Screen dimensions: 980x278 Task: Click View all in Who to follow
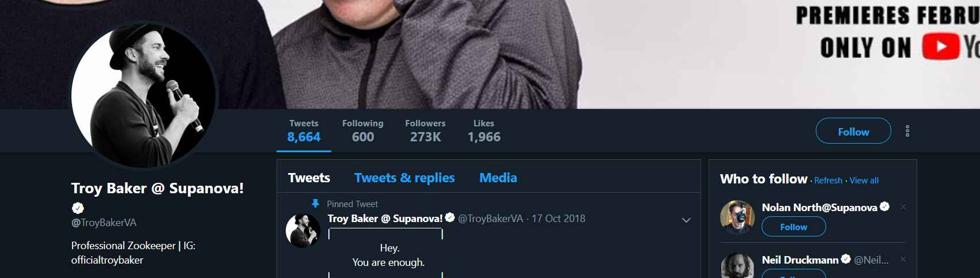point(864,181)
